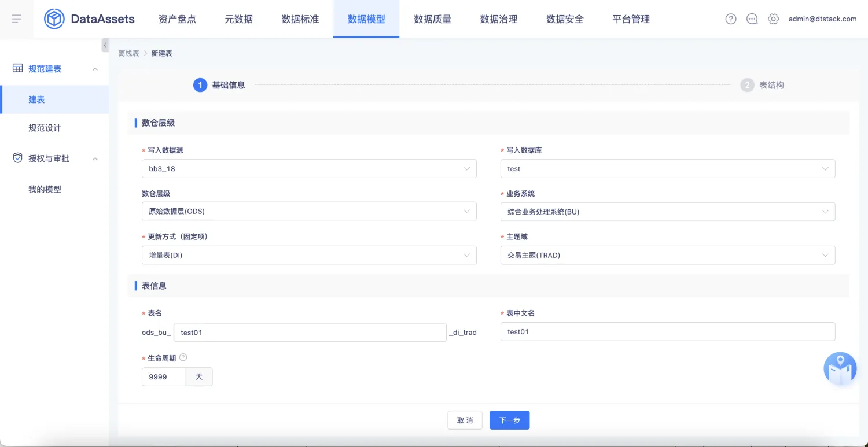Open the 写入数据源 dropdown showing bb3_18
Screen dimensions: 868x447
pos(309,168)
